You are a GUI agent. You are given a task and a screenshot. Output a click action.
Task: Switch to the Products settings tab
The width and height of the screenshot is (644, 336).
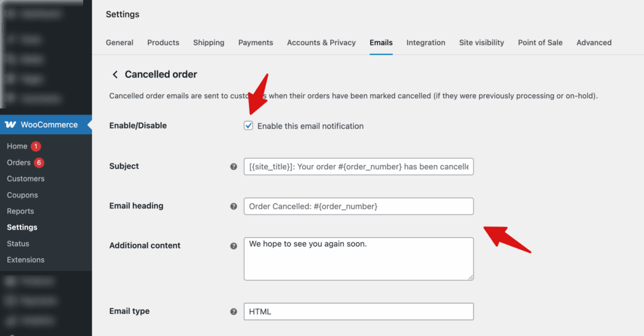click(x=163, y=43)
